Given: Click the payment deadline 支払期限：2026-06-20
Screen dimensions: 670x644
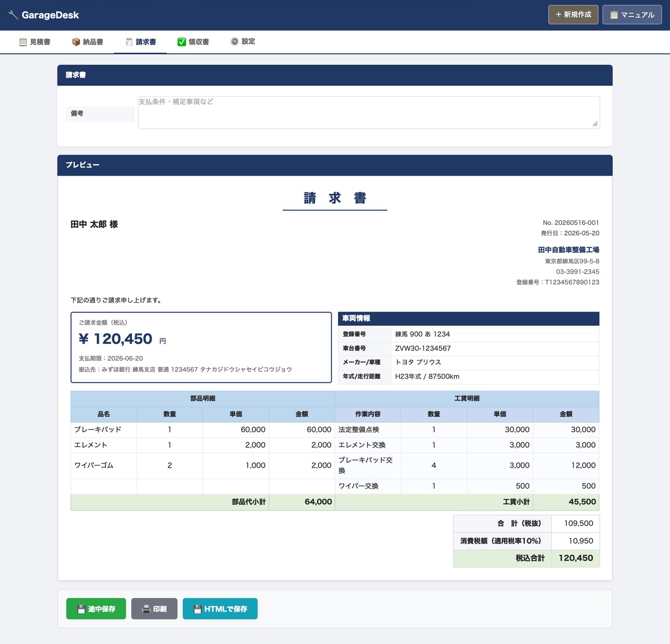Looking at the screenshot, I should coord(111,358).
